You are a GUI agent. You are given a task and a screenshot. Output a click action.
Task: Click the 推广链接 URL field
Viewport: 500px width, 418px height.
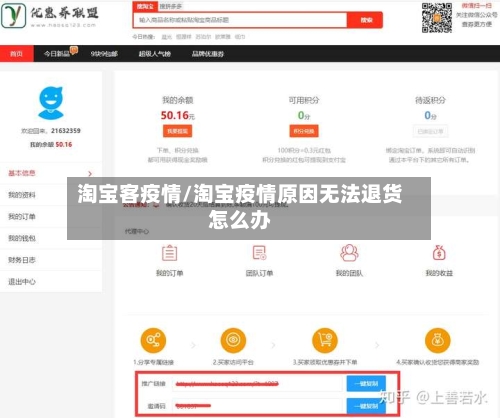257,384
